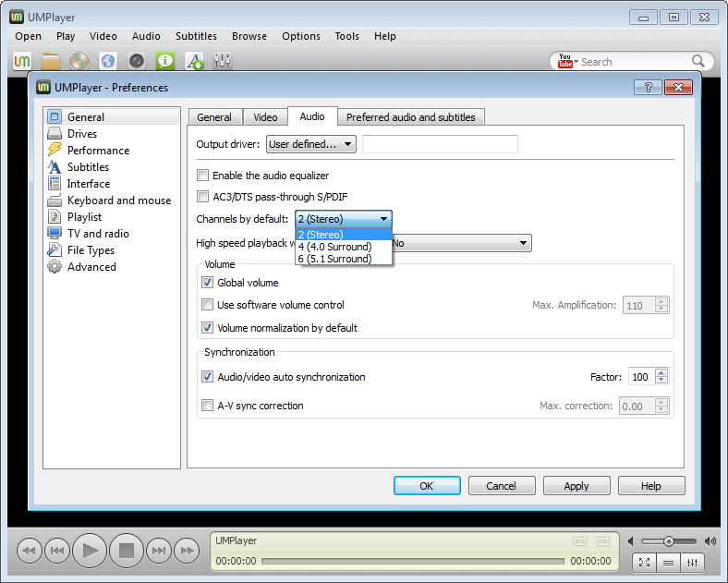728x583 pixels.
Task: Open URL with globe toolbar icon
Action: point(108,61)
